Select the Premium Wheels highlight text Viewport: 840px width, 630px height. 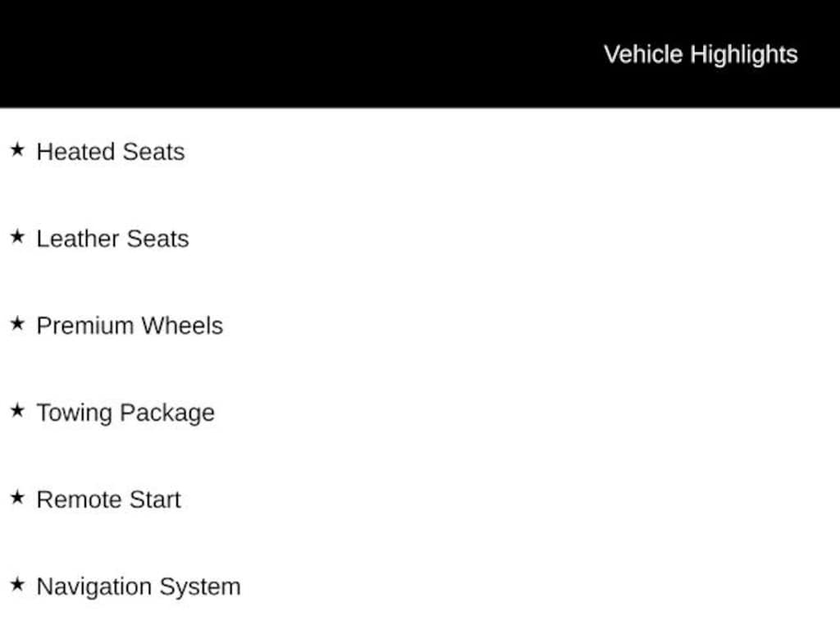click(x=130, y=325)
